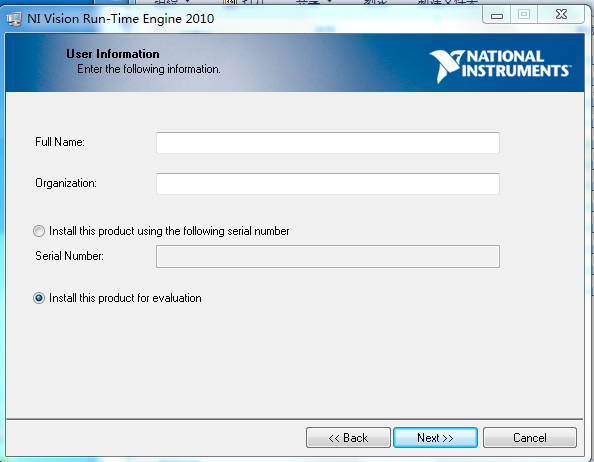Cancel the installation
The width and height of the screenshot is (594, 462).
pos(530,438)
